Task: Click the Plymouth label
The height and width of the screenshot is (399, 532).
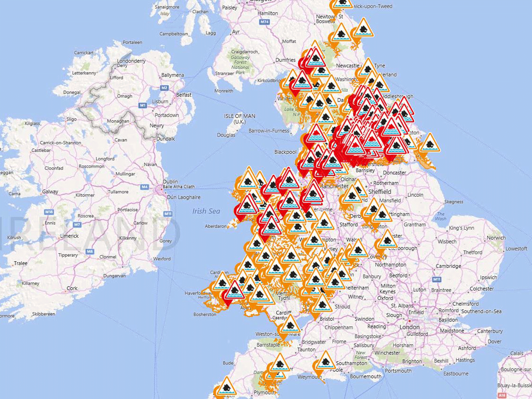Action: (264, 392)
